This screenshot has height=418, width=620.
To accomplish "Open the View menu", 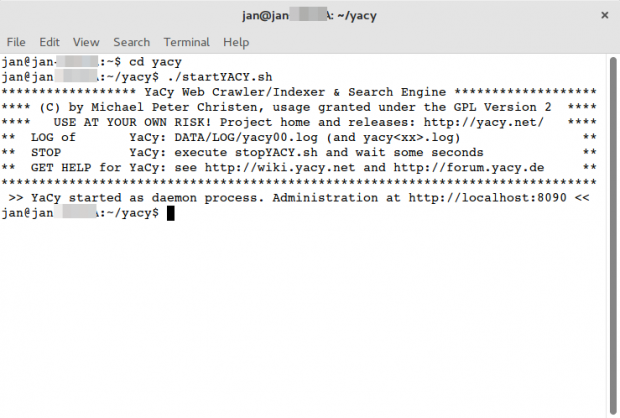I will point(86,42).
